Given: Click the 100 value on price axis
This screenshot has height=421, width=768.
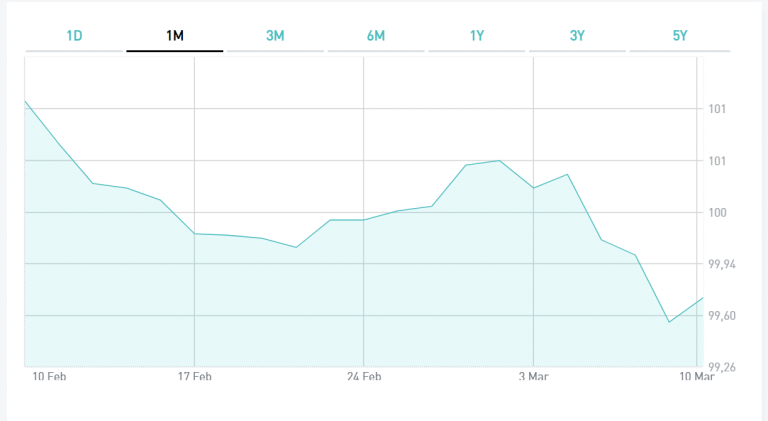Looking at the screenshot, I should click(720, 212).
